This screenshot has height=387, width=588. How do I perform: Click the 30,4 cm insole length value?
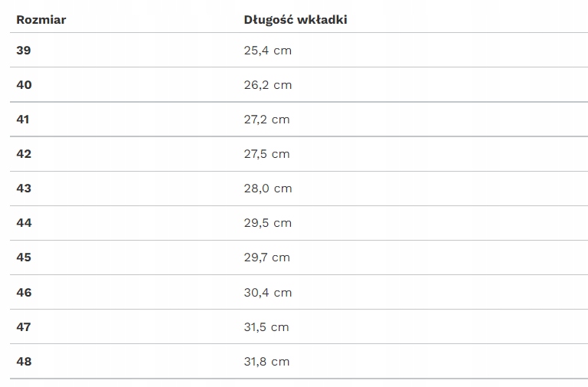coord(268,293)
